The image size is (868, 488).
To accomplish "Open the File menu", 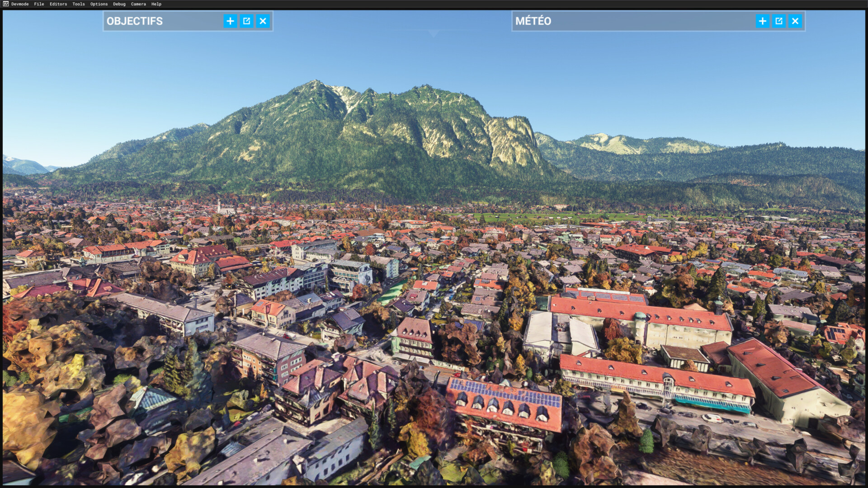I will pyautogui.click(x=39, y=4).
